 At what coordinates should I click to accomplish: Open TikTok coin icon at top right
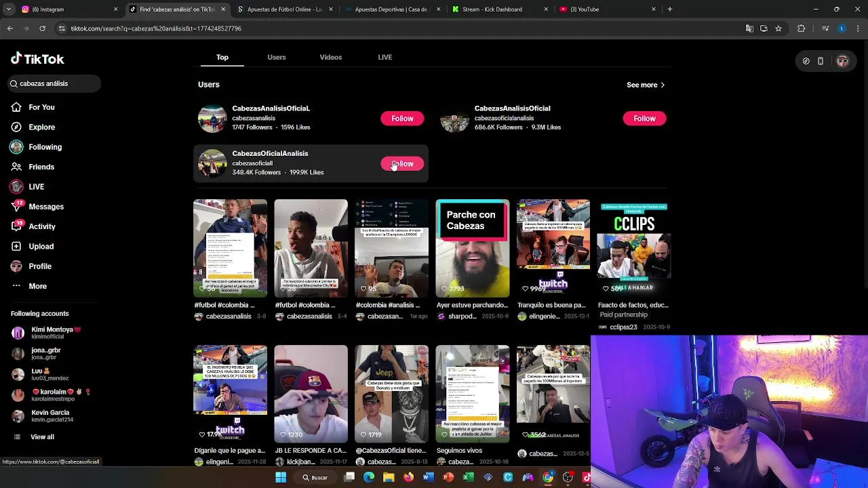pyautogui.click(x=806, y=61)
